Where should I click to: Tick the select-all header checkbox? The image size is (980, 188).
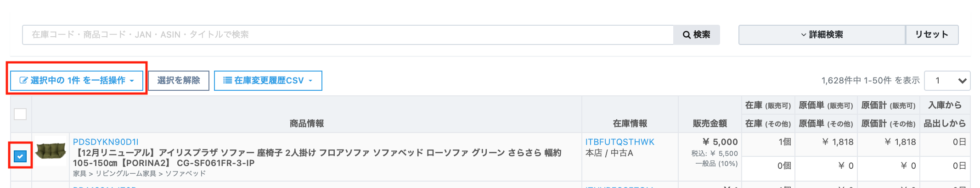tap(20, 114)
